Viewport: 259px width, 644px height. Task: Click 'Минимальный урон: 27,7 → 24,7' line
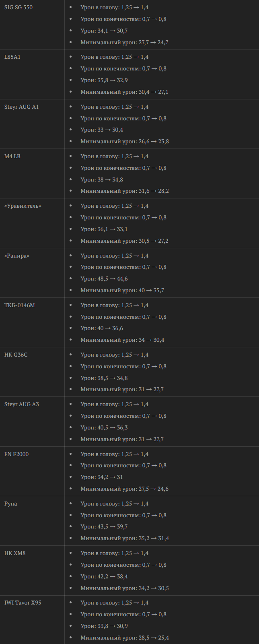(124, 42)
